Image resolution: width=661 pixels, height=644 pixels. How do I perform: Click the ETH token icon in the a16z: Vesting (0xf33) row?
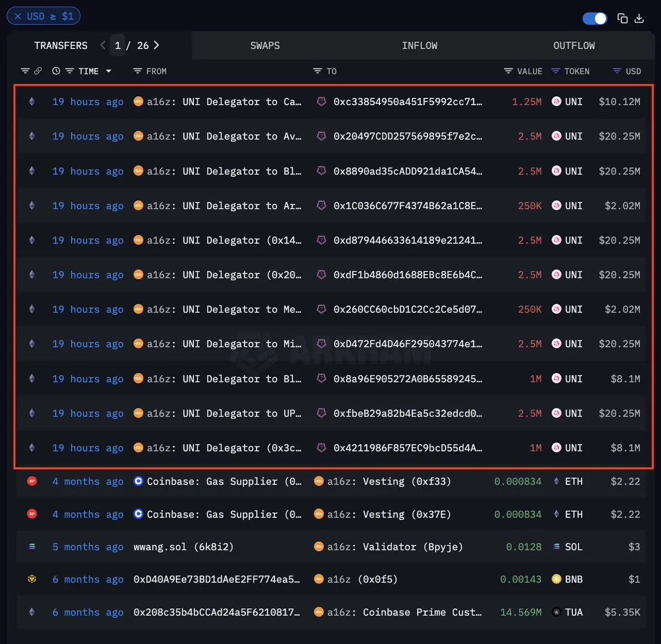click(x=556, y=482)
